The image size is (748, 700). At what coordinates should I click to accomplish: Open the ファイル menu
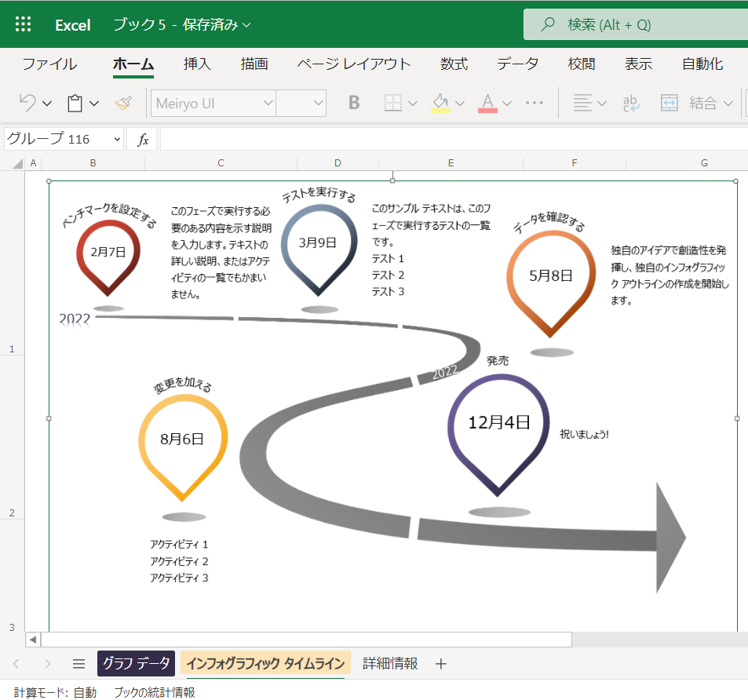pos(49,64)
